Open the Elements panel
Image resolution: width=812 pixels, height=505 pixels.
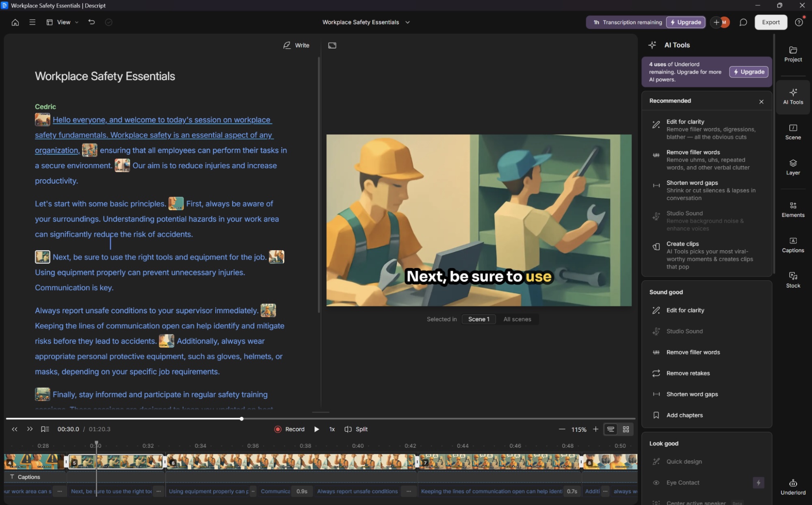(x=793, y=209)
